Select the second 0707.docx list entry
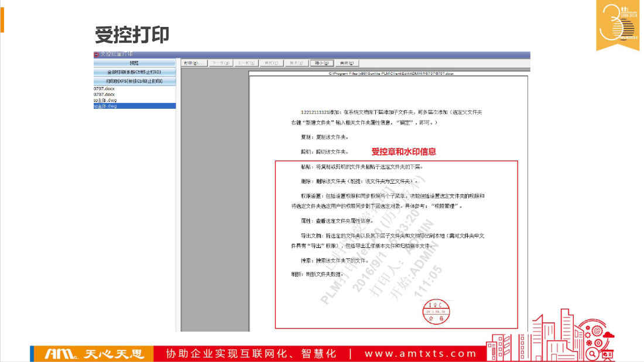644x362 pixels. coord(104,94)
